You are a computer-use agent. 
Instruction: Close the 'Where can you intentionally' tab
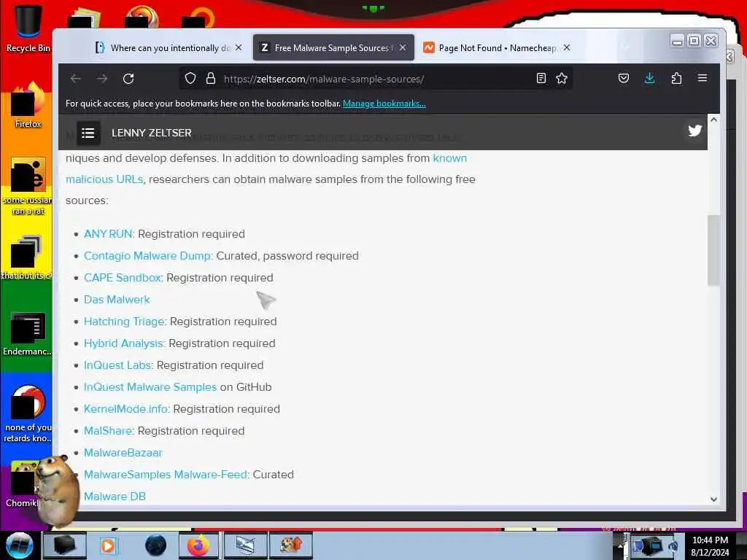coord(239,47)
